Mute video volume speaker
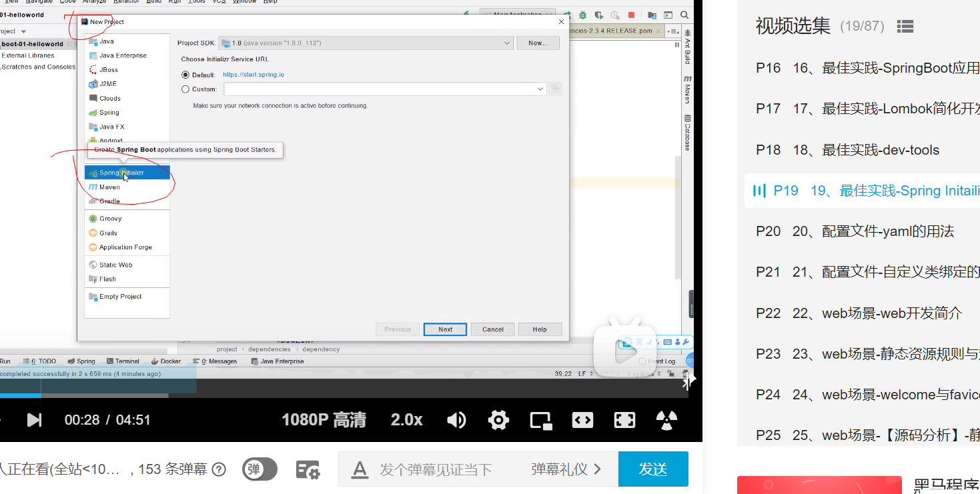 (456, 419)
